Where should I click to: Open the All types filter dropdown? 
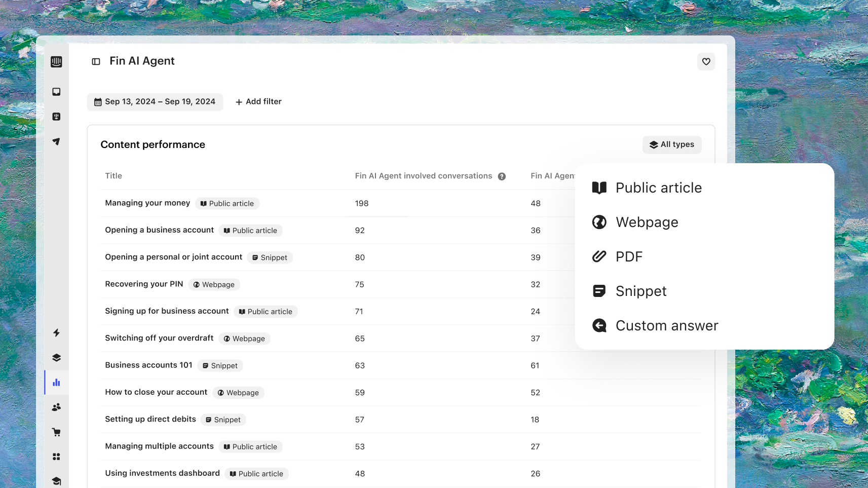coord(672,144)
